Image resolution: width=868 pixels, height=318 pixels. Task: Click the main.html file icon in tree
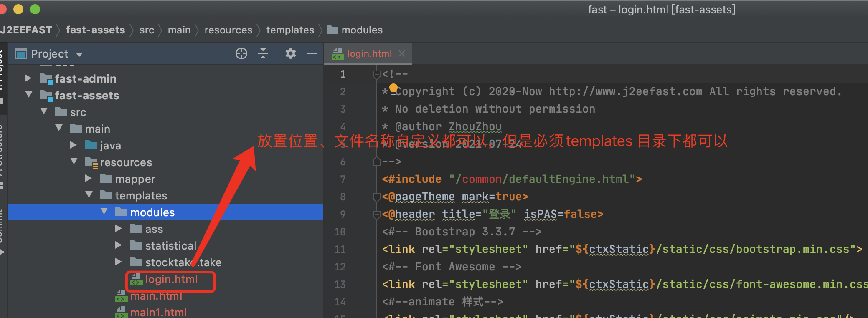tap(121, 296)
